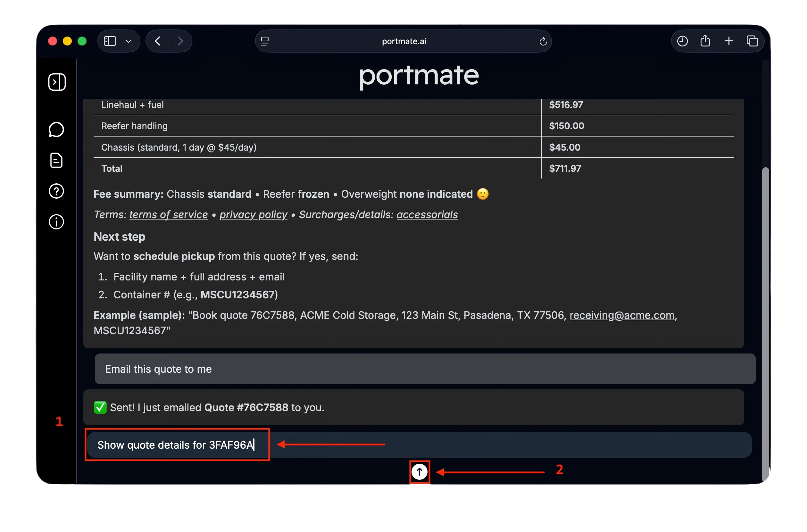Viewport: 807px width, 532px height.
Task: Open the help question mark icon
Action: [56, 191]
